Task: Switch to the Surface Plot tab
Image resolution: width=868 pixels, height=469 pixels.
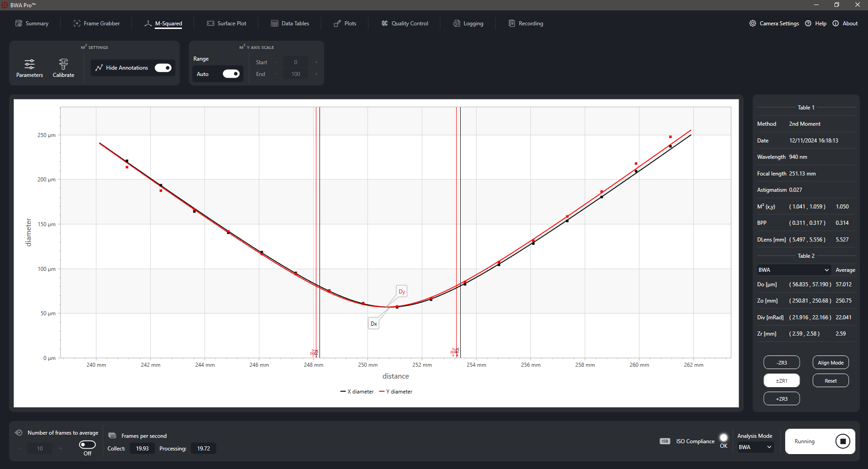Action: 227,24
